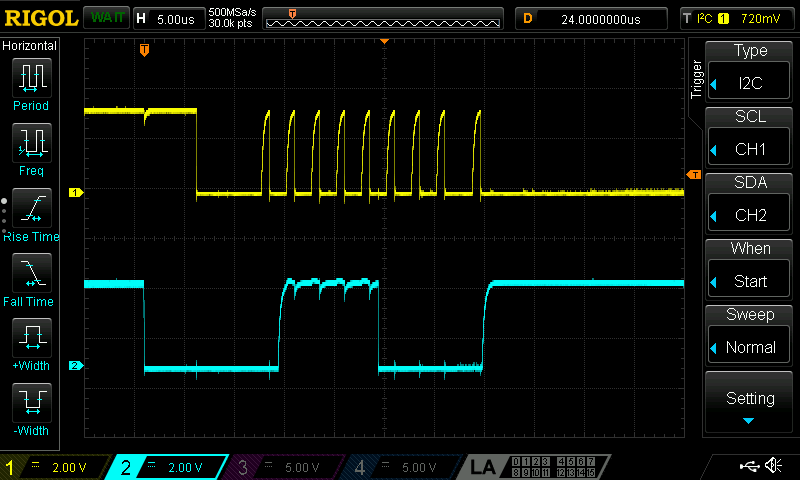Viewport: 800px width, 480px height.
Task: Open the Sweep Normal menu
Action: click(750, 335)
